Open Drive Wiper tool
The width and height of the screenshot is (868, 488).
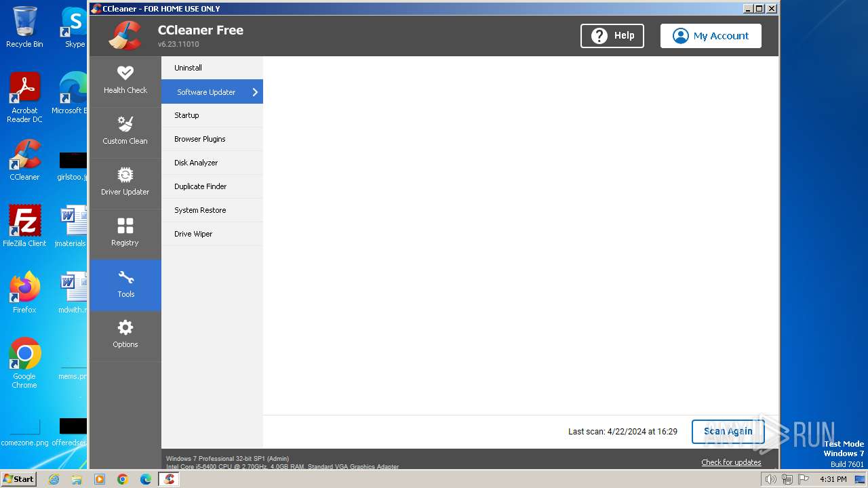click(x=212, y=234)
